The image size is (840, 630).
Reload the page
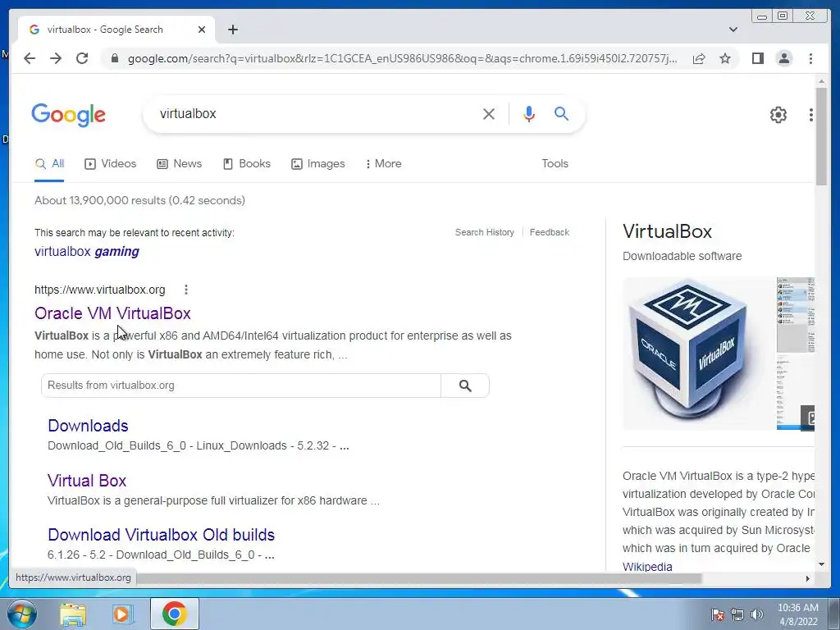[82, 58]
